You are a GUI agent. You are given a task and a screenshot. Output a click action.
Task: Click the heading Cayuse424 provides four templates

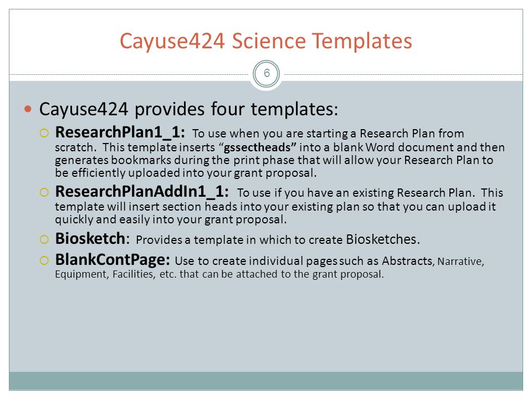coord(188,110)
